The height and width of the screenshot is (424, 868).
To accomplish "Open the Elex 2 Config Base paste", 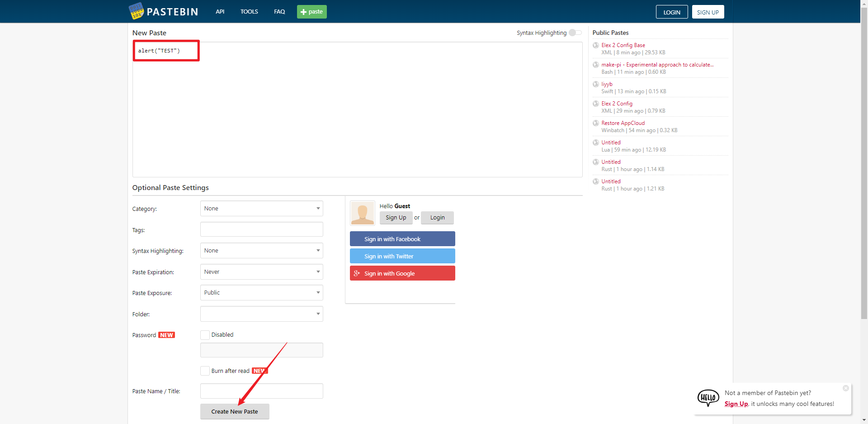I will click(623, 45).
